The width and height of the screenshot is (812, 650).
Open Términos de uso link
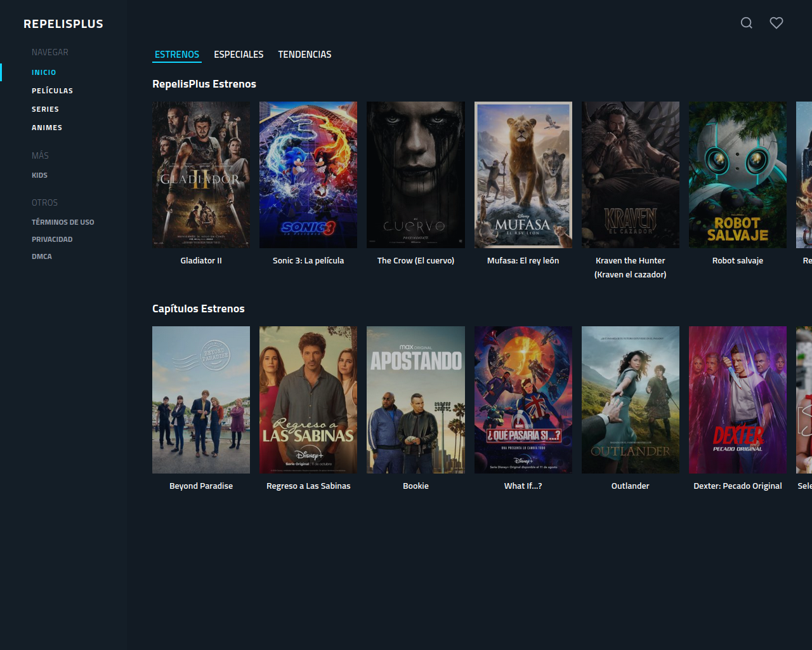click(63, 222)
